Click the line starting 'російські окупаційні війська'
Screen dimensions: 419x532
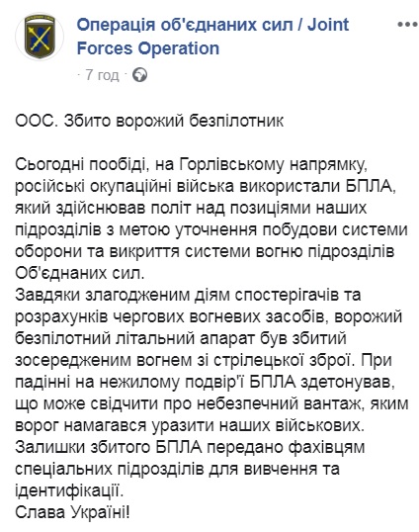[206, 186]
